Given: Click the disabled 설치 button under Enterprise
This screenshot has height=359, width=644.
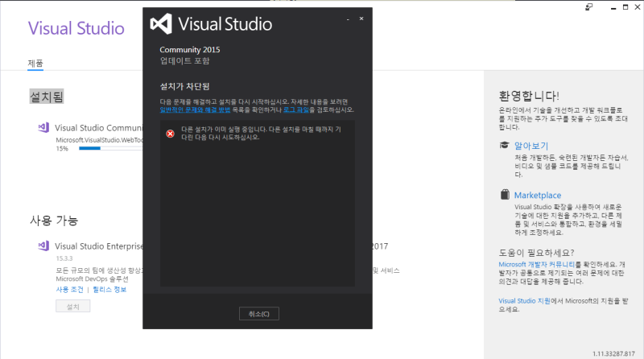Looking at the screenshot, I should 73,307.
